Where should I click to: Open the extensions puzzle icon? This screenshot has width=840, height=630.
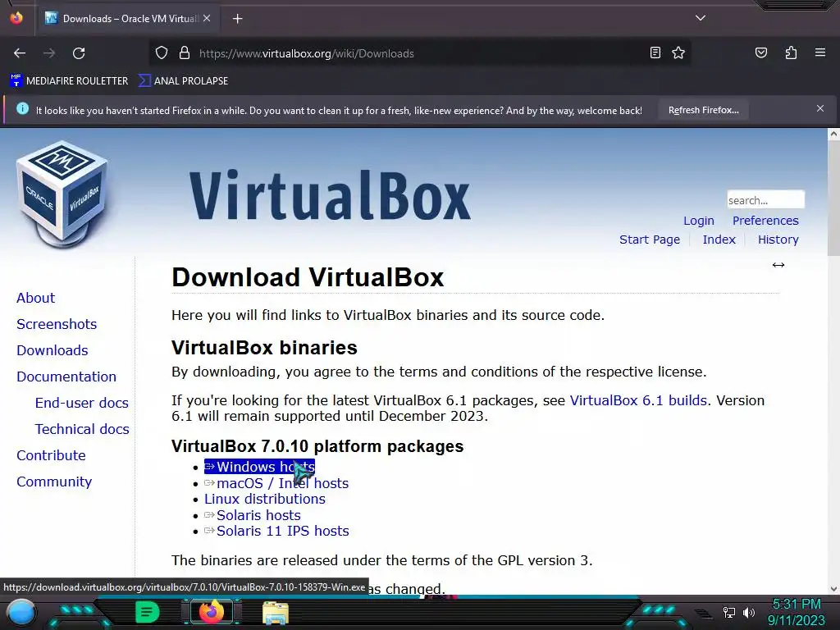[791, 52]
